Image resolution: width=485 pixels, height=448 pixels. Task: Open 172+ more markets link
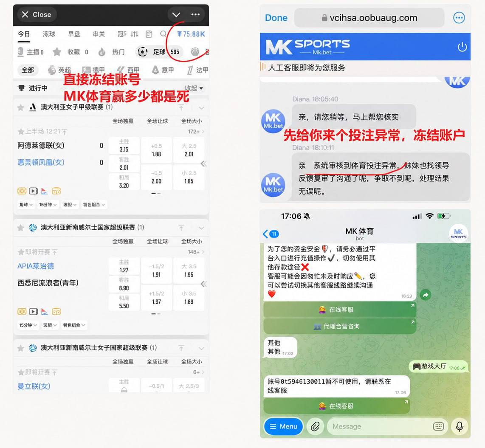196,132
